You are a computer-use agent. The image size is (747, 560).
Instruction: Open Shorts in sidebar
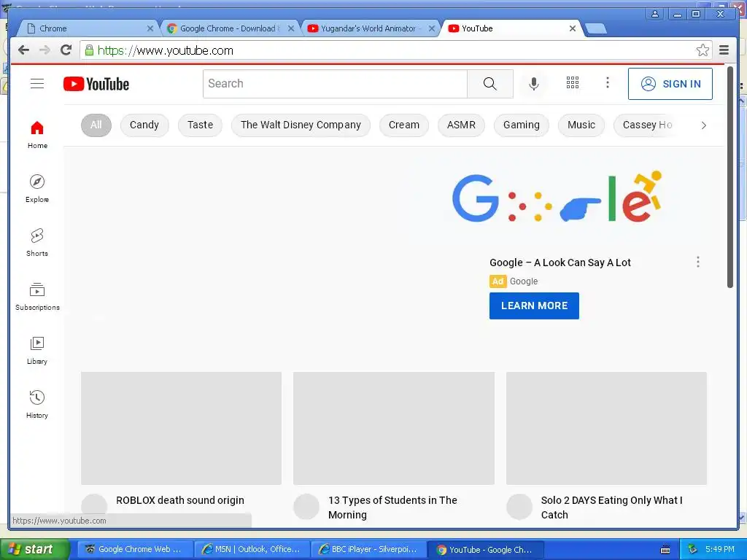[37, 243]
